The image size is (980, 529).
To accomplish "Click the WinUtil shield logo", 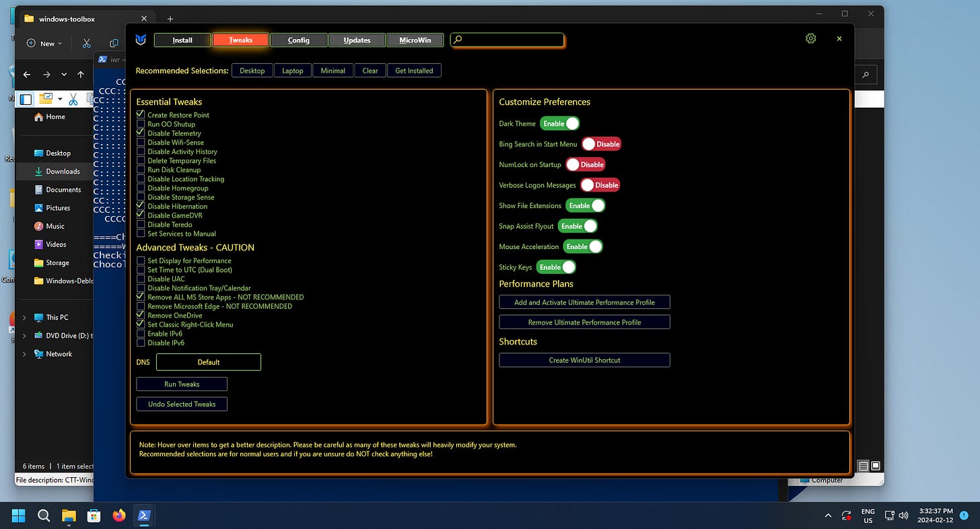I will tap(140, 40).
